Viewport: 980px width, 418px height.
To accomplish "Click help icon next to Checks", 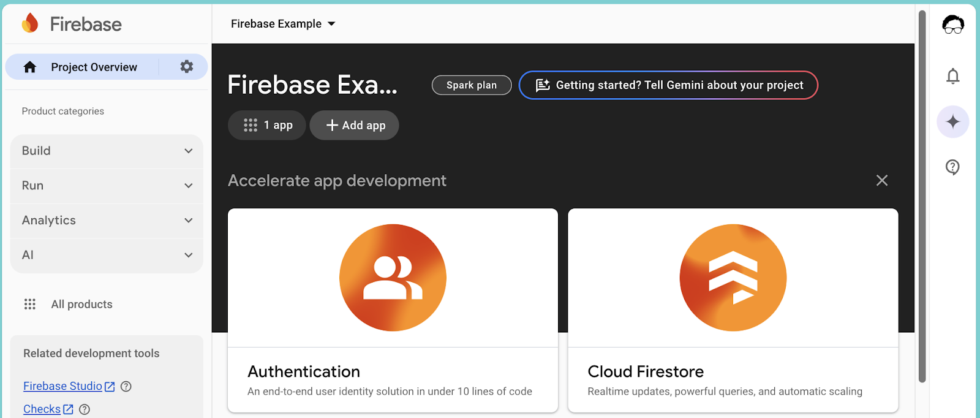I will (85, 409).
